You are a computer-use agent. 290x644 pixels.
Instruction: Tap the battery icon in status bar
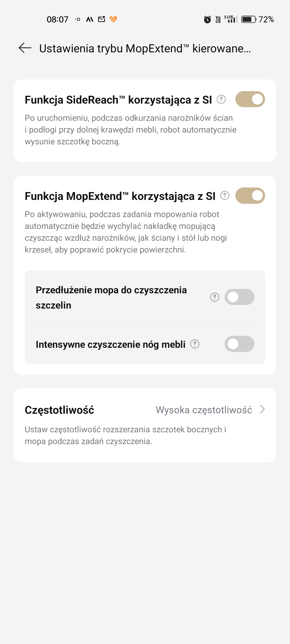[249, 19]
